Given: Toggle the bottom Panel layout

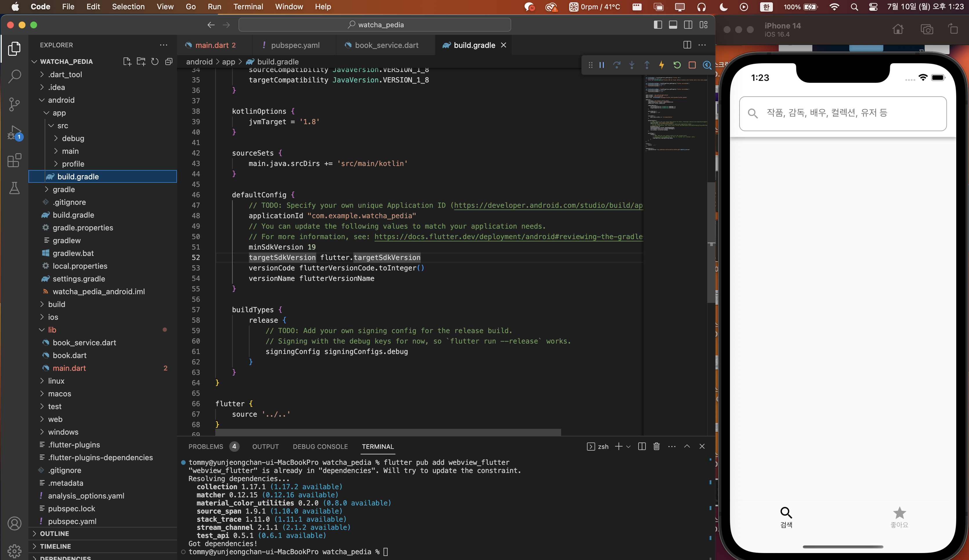Looking at the screenshot, I should click(x=673, y=25).
